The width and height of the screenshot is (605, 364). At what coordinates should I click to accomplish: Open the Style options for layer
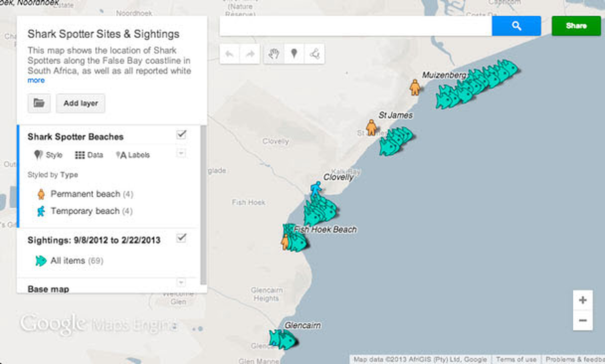48,155
